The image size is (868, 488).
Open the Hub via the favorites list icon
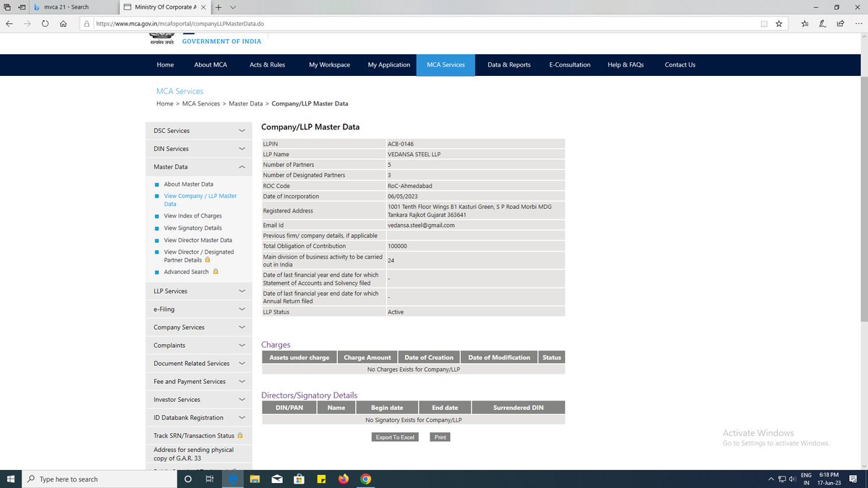(804, 23)
